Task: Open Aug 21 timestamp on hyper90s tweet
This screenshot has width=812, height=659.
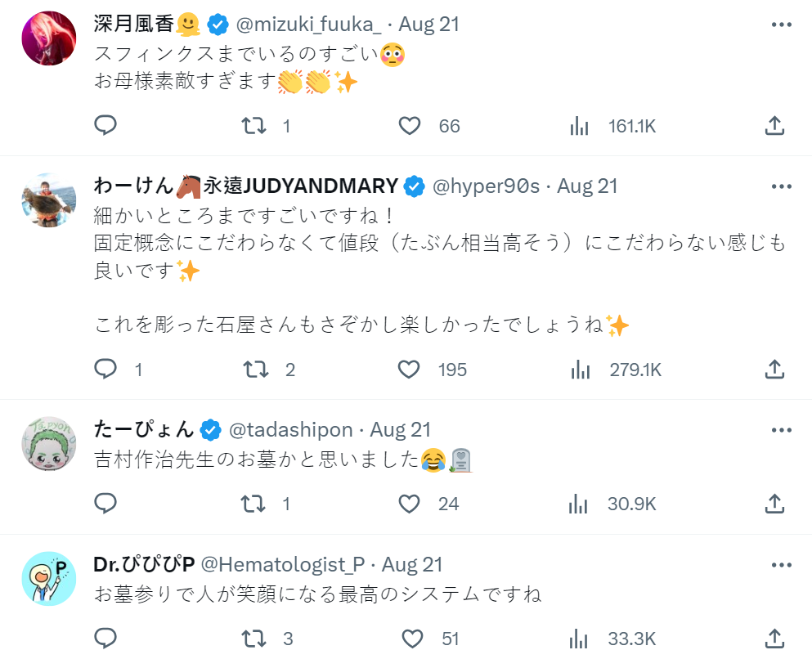Action: (x=587, y=186)
